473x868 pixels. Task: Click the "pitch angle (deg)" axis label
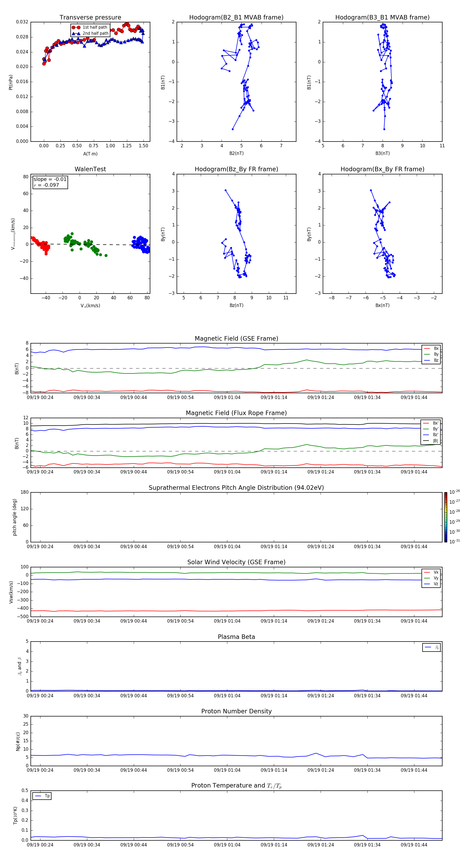point(14,517)
